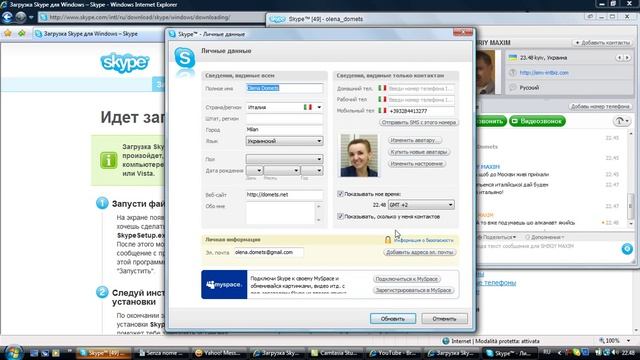
Task: Open the Country dropdown showing Италия
Action: (x=284, y=107)
